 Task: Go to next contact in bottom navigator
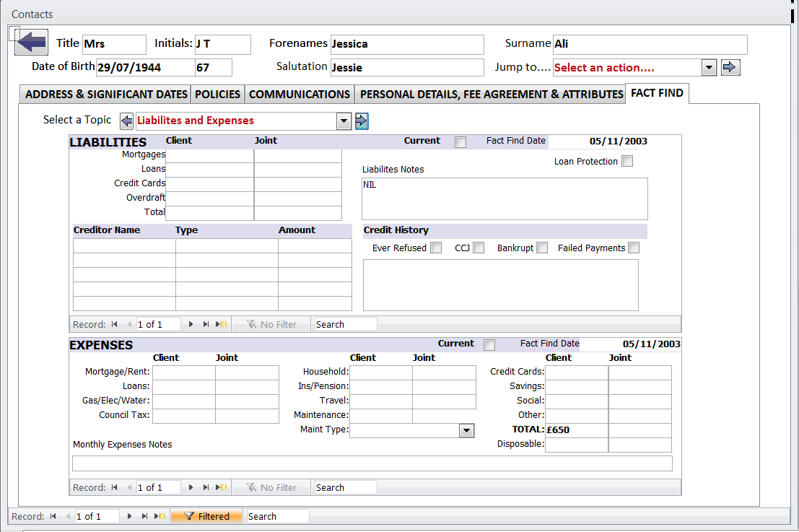pos(129,516)
